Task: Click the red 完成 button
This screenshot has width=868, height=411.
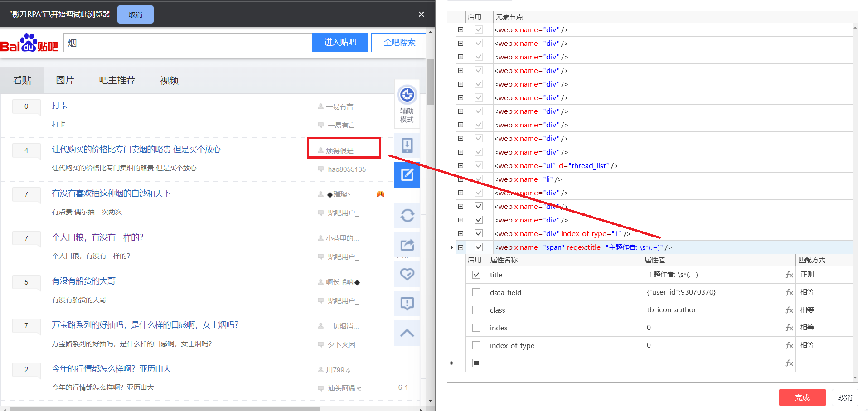Action: click(x=802, y=397)
